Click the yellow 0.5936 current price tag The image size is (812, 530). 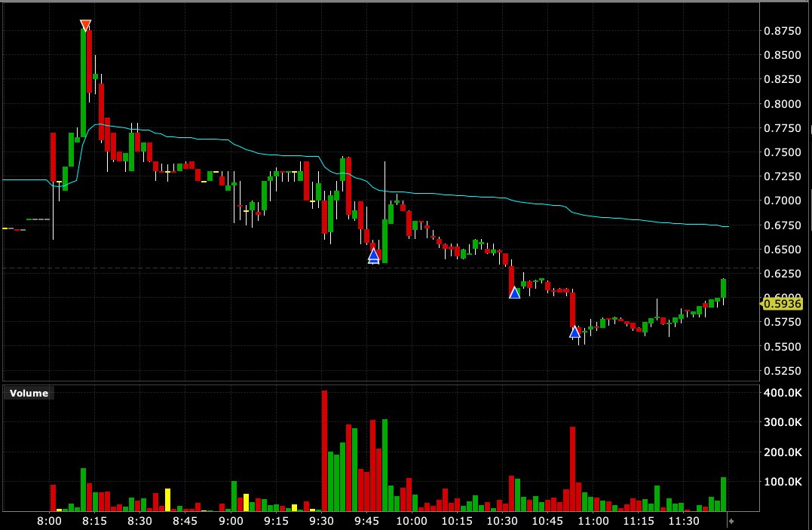tap(782, 304)
